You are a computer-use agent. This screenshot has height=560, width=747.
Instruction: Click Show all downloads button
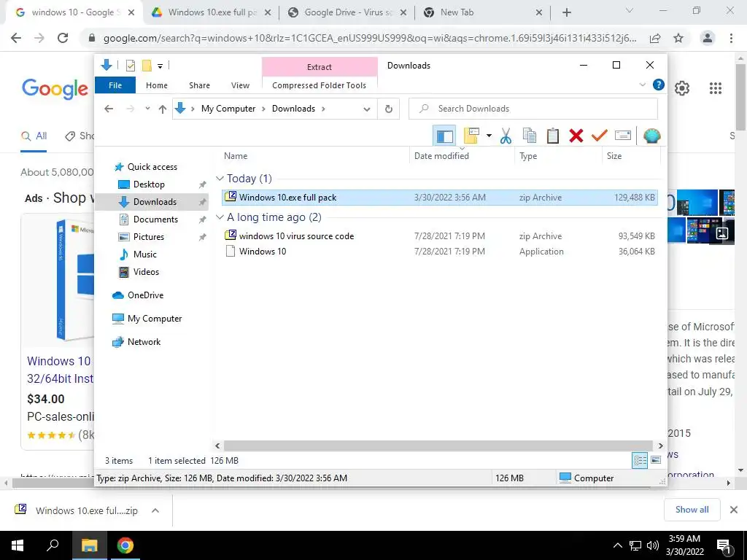coord(692,510)
